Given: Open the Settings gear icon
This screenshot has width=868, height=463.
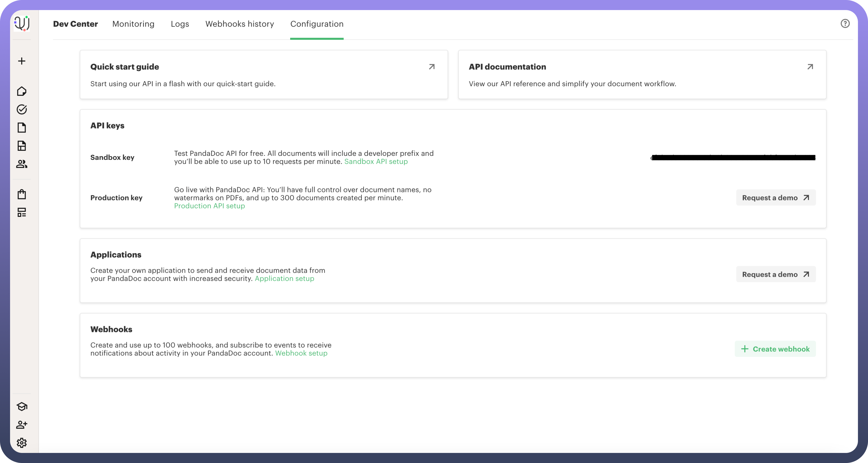Looking at the screenshot, I should click(x=22, y=443).
